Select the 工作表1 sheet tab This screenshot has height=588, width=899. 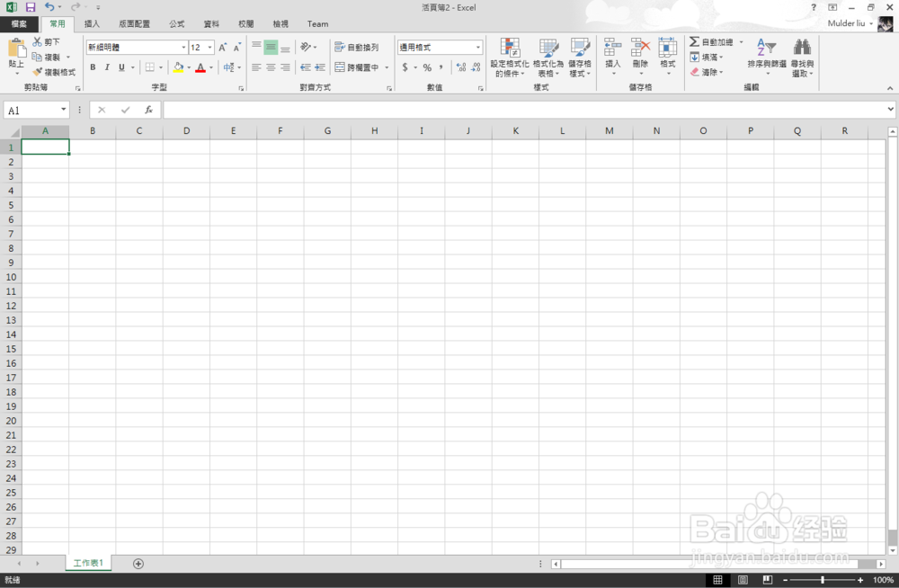click(88, 563)
